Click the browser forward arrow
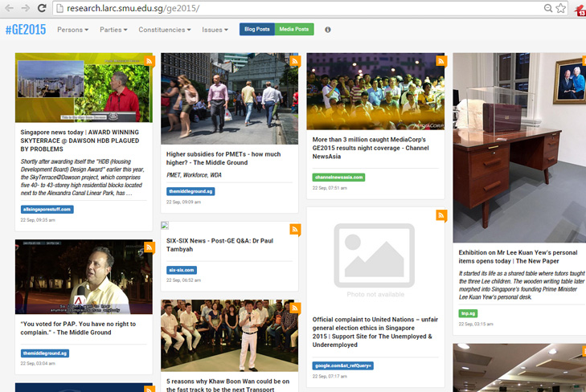Image resolution: width=586 pixels, height=392 pixels. pyautogui.click(x=27, y=8)
